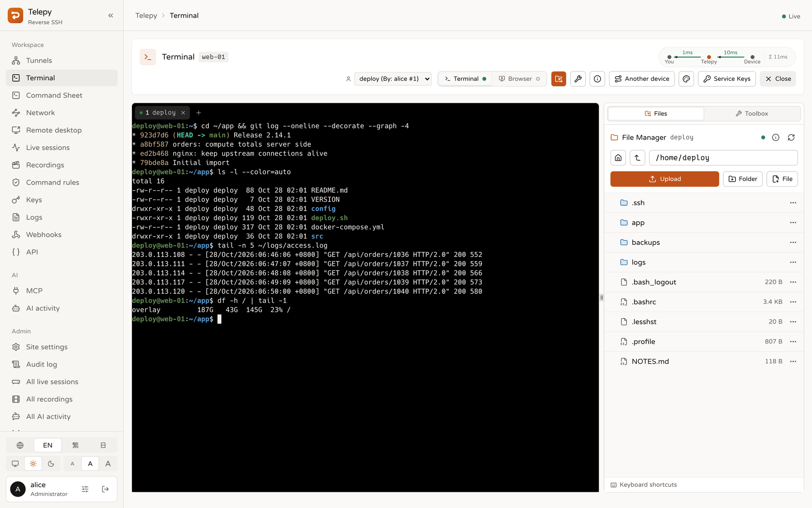Show File Manager info icon
Image resolution: width=812 pixels, height=508 pixels.
click(776, 138)
